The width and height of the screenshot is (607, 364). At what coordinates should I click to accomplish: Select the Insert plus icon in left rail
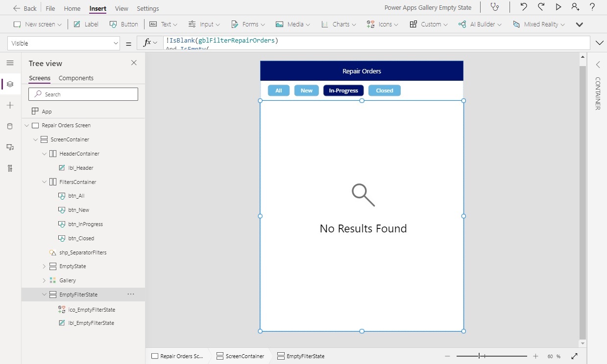(10, 105)
